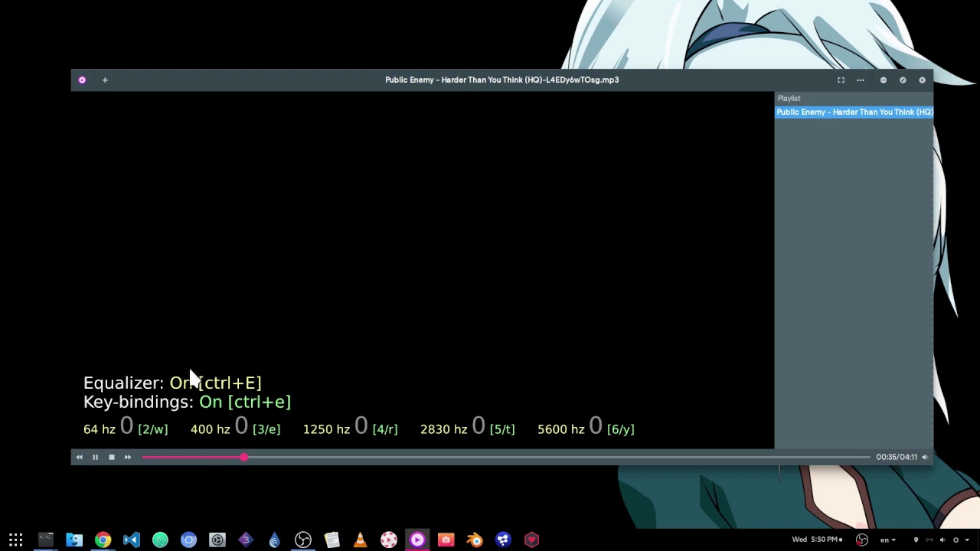Click the Playlist panel header
The image size is (980, 551).
(x=789, y=98)
